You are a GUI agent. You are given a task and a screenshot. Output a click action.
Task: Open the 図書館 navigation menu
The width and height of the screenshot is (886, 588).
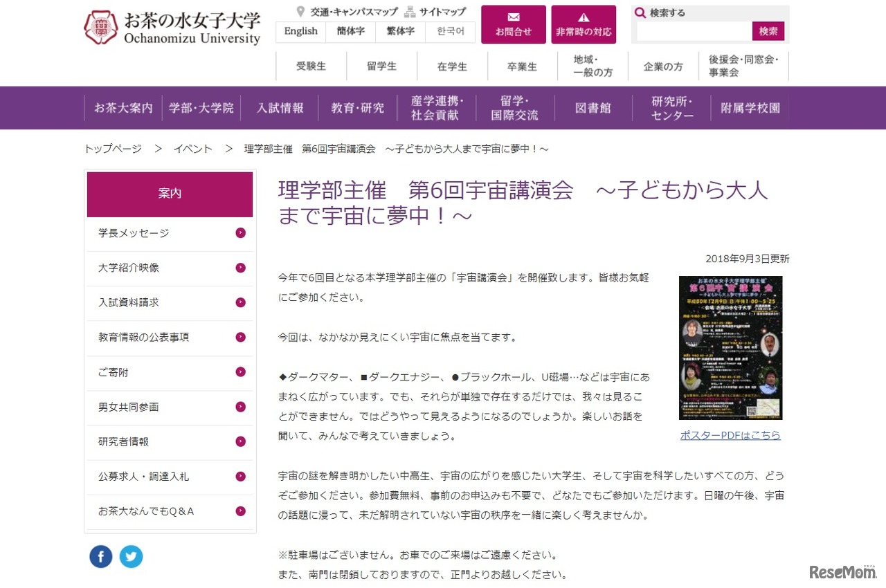click(x=592, y=108)
